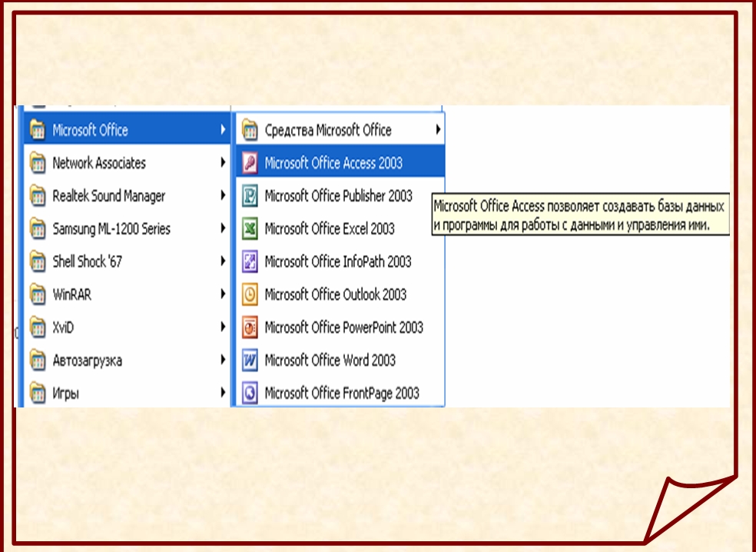Launch Microsoft Office Outlook 2003
This screenshot has width=756, height=552.
click(x=340, y=294)
